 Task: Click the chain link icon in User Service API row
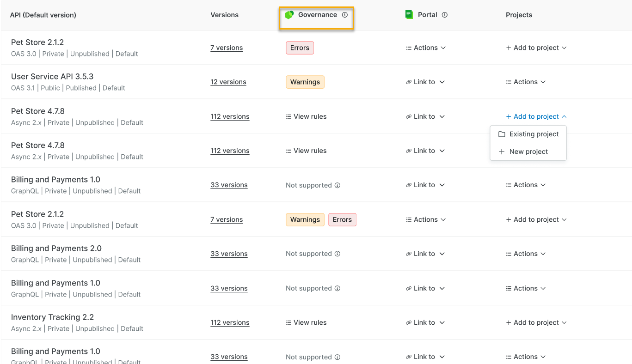pyautogui.click(x=409, y=82)
